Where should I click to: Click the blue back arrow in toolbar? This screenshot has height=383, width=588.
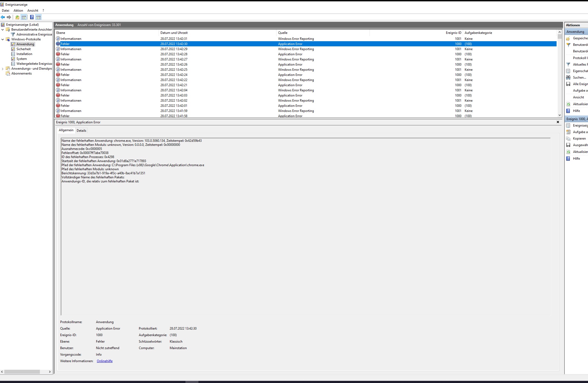pos(3,17)
